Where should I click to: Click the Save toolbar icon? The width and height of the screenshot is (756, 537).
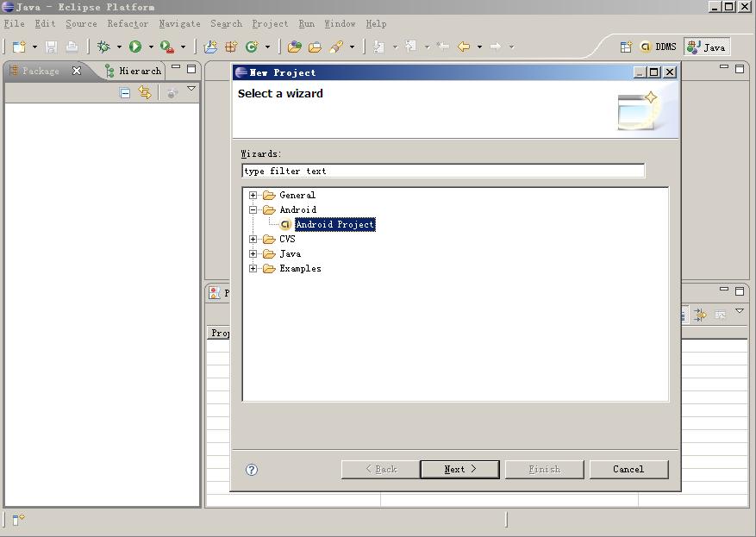tap(51, 47)
